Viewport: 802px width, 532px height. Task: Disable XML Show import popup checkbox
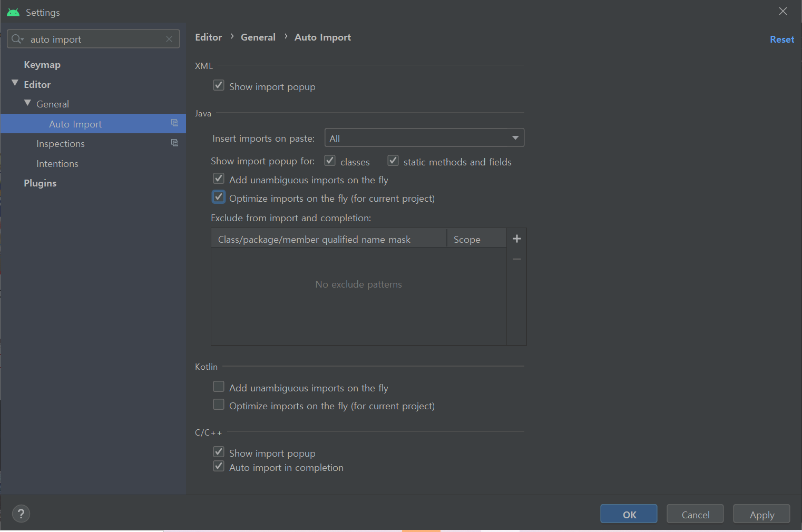pyautogui.click(x=219, y=85)
